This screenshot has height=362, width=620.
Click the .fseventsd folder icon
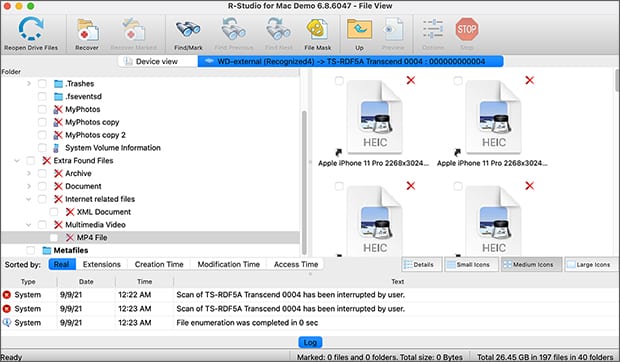pyautogui.click(x=59, y=96)
